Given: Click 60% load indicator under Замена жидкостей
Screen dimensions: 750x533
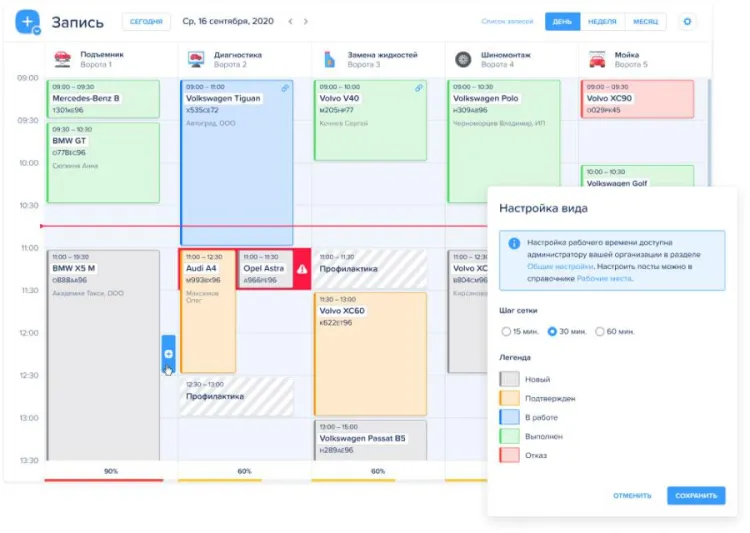Looking at the screenshot, I should tap(378, 471).
